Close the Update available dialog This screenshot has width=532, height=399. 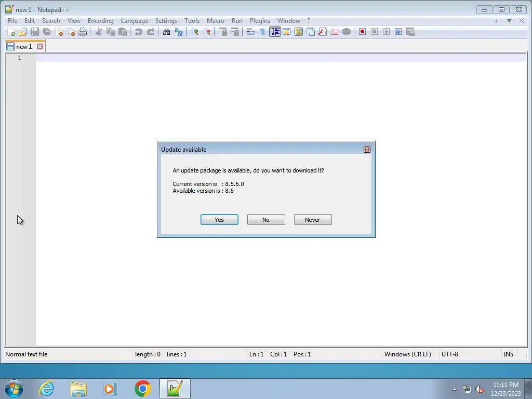click(367, 149)
